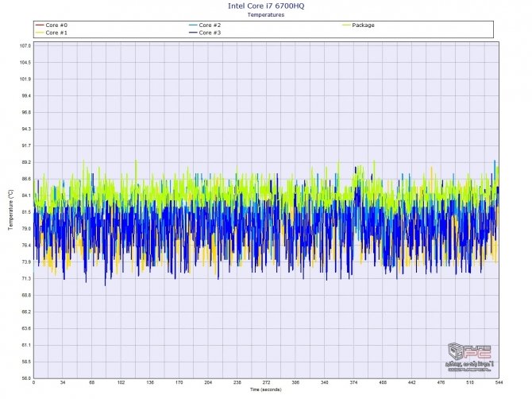The height and width of the screenshot is (399, 532).
Task: Click the 476 time axis tick label
Action: click(x=441, y=382)
